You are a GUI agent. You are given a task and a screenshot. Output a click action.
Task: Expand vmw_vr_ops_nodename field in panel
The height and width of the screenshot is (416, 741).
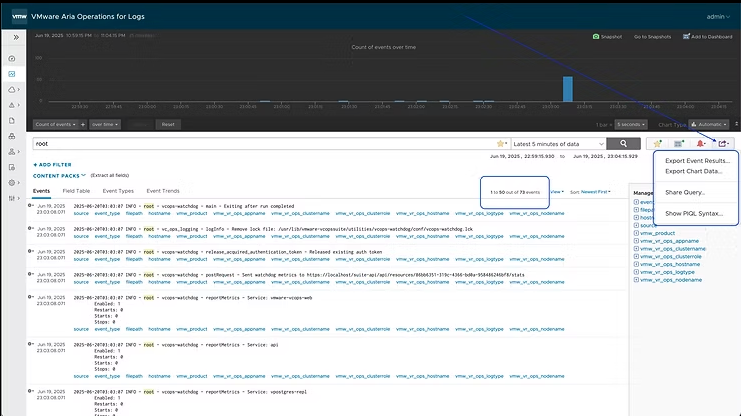[x=636, y=280]
